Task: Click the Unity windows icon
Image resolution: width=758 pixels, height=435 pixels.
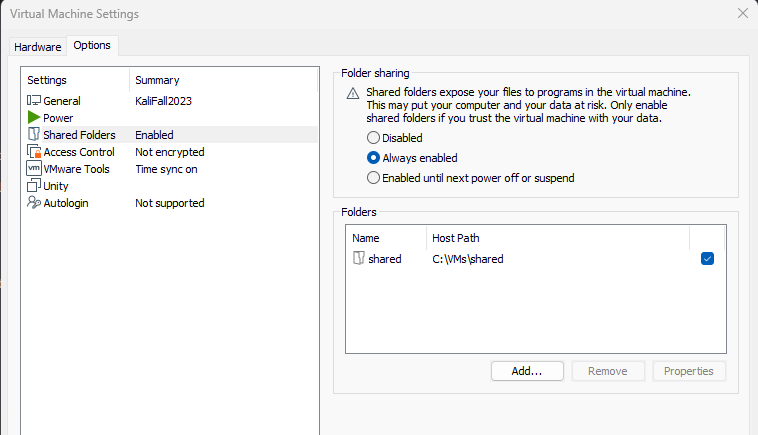Action: [34, 186]
